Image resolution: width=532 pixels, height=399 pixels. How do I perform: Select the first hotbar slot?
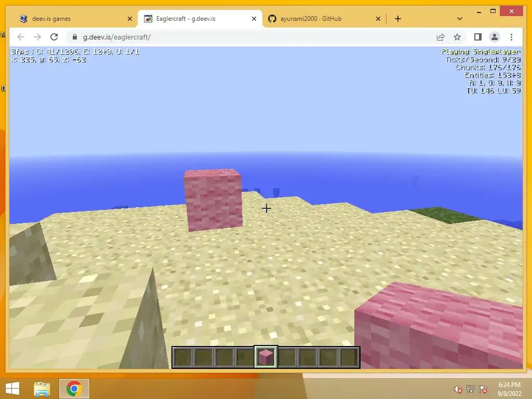tap(183, 357)
